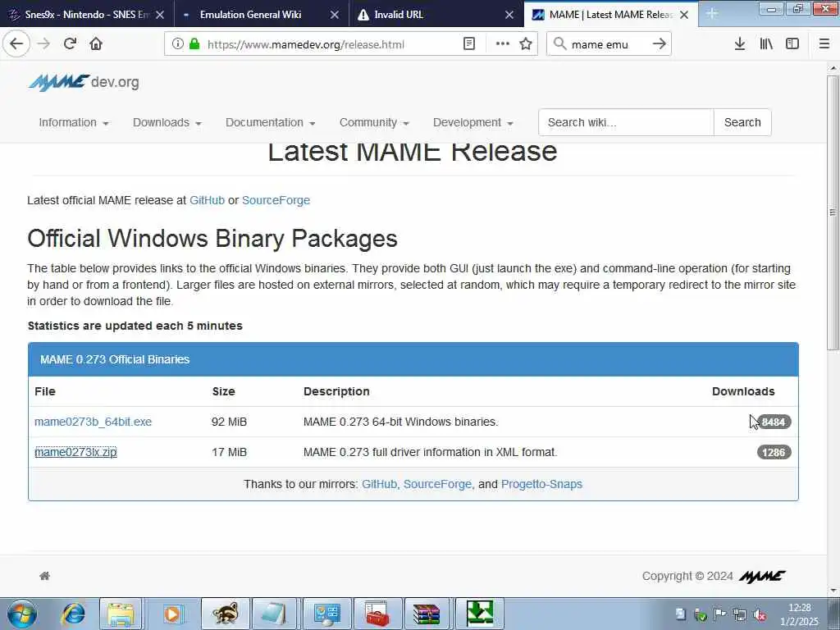Switch to the Invalid URL tab

(x=399, y=15)
